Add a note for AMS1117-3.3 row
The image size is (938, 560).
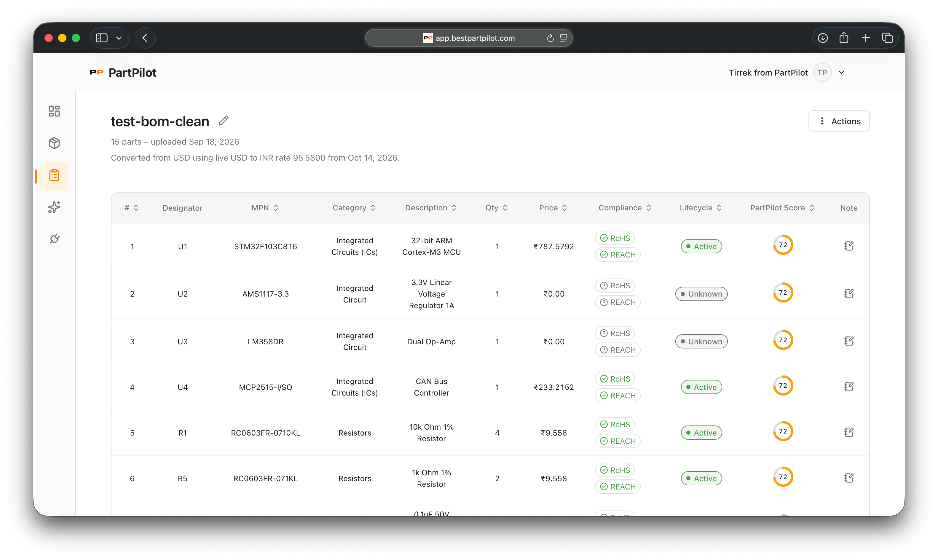click(848, 294)
